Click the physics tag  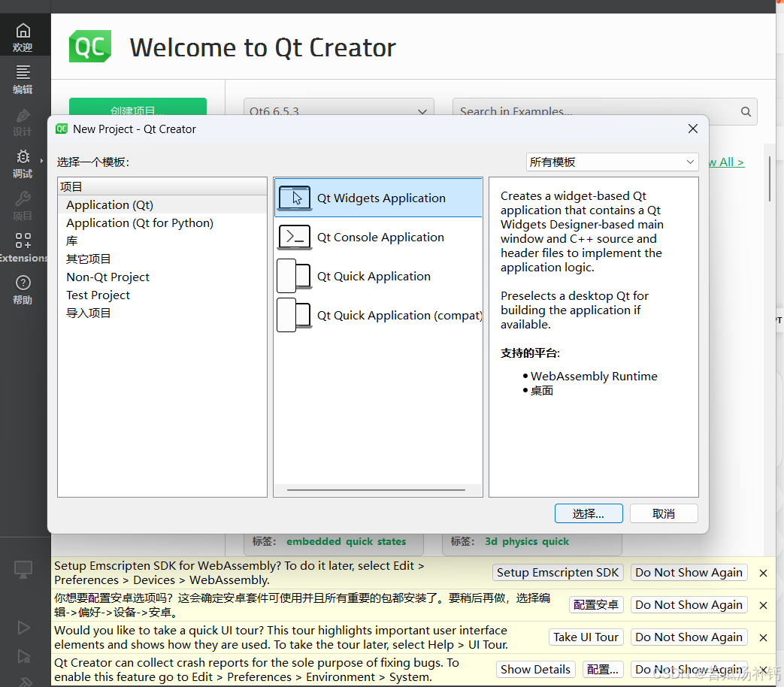[x=519, y=541]
